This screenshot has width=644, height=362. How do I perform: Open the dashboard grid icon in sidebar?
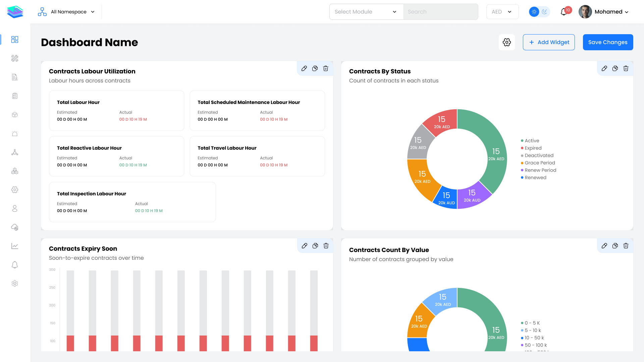click(x=15, y=40)
